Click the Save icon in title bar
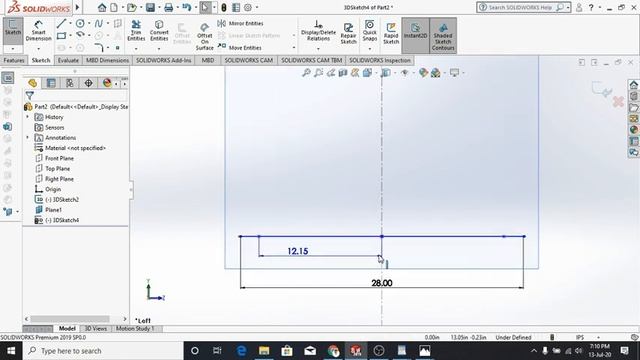The image size is (640, 360). click(x=150, y=7)
